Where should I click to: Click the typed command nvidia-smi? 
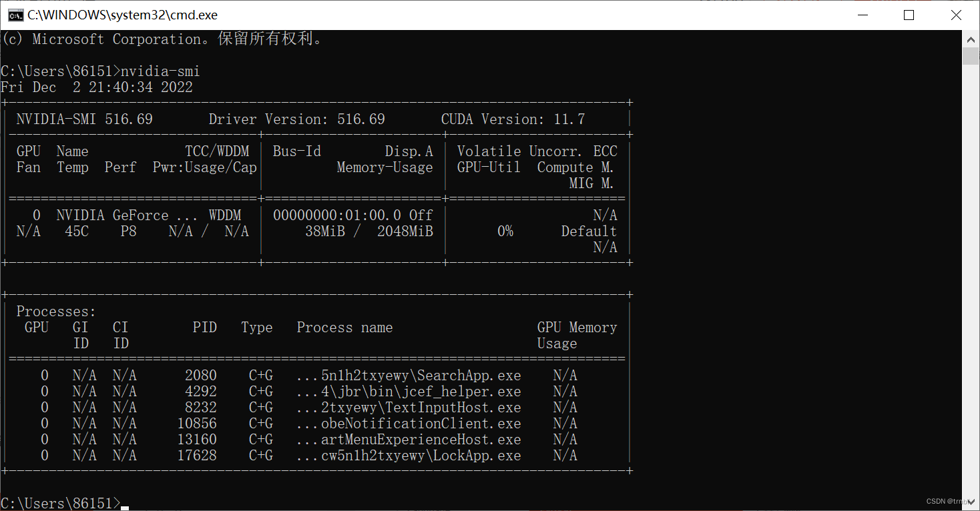pos(160,71)
